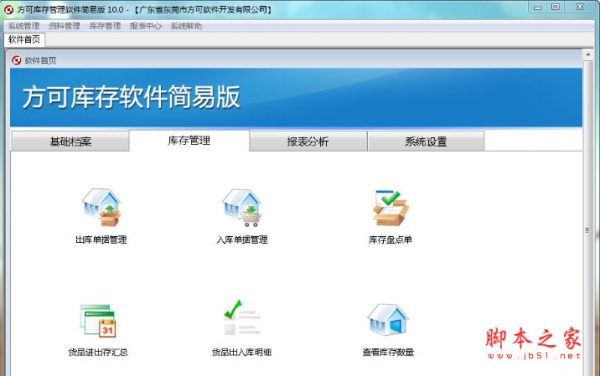Open the 系统设置 tab
The image size is (600, 376).
[426, 142]
